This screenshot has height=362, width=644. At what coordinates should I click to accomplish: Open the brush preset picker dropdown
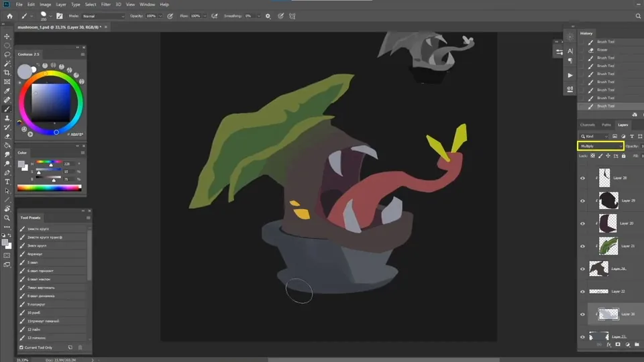50,16
